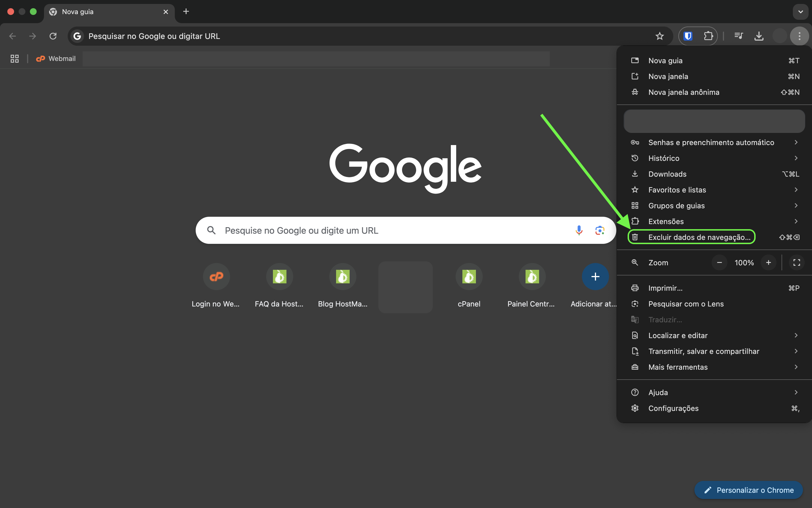Screen dimensions: 812x508
Task: Select Pesquisar com o Lens
Action: coord(714,304)
